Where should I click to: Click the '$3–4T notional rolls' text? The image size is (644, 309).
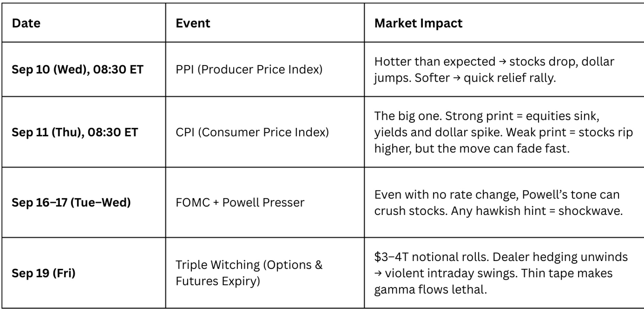coord(432,257)
